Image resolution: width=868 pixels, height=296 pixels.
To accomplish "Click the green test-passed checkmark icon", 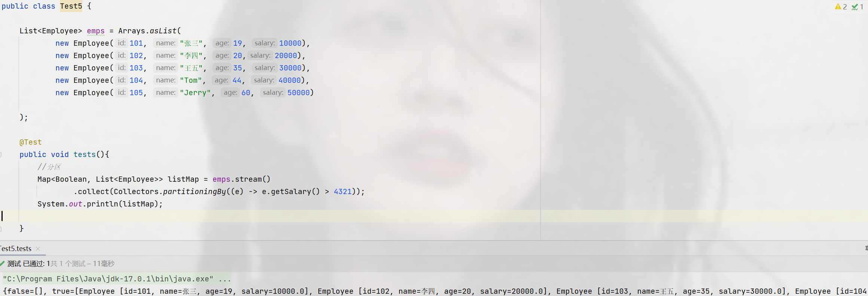I will point(2,263).
